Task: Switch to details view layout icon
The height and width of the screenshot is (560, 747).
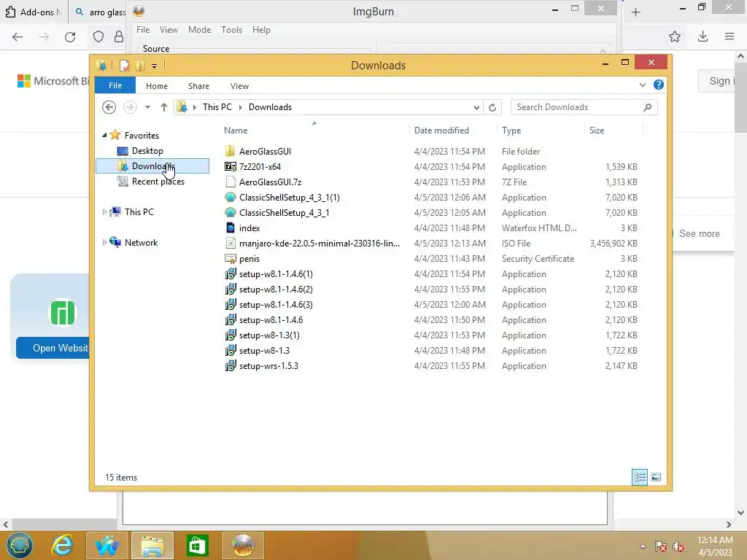Action: 639,477
